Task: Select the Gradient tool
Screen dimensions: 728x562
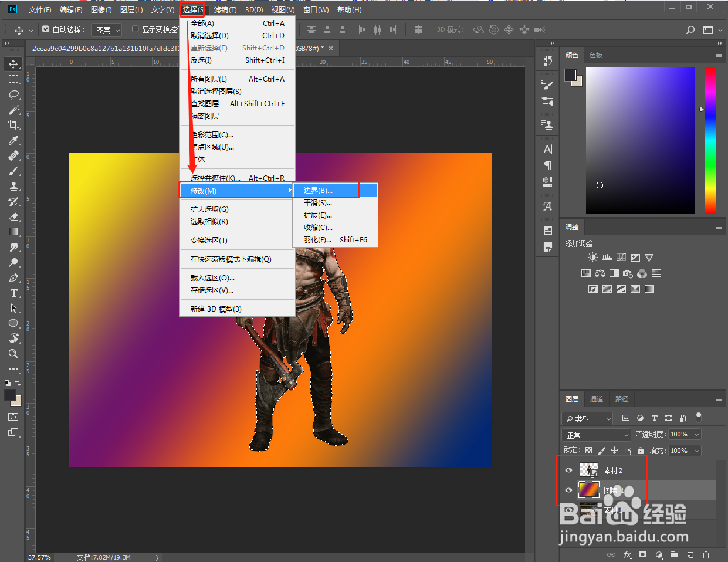Action: pyautogui.click(x=13, y=232)
